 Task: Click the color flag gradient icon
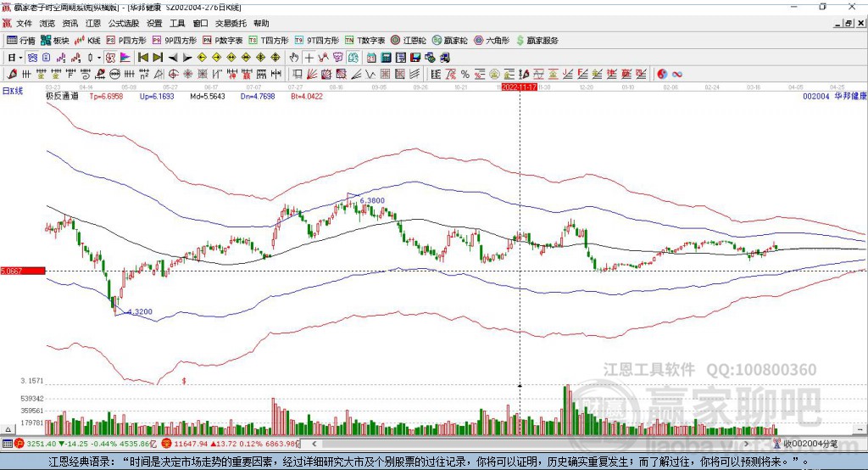point(125,58)
